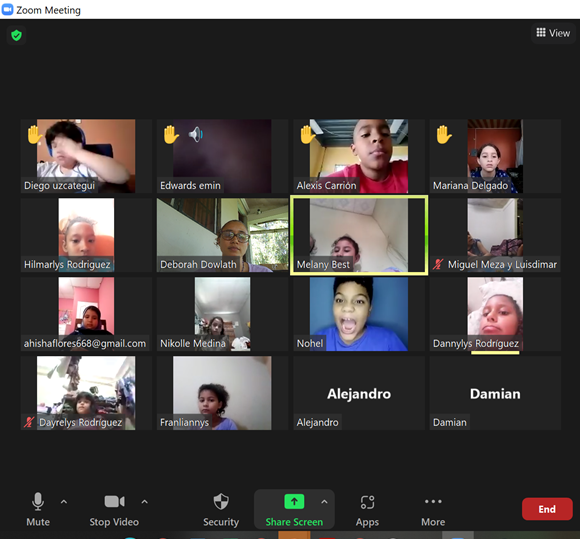Mute the microphone
The height and width of the screenshot is (539, 580).
coord(38,509)
